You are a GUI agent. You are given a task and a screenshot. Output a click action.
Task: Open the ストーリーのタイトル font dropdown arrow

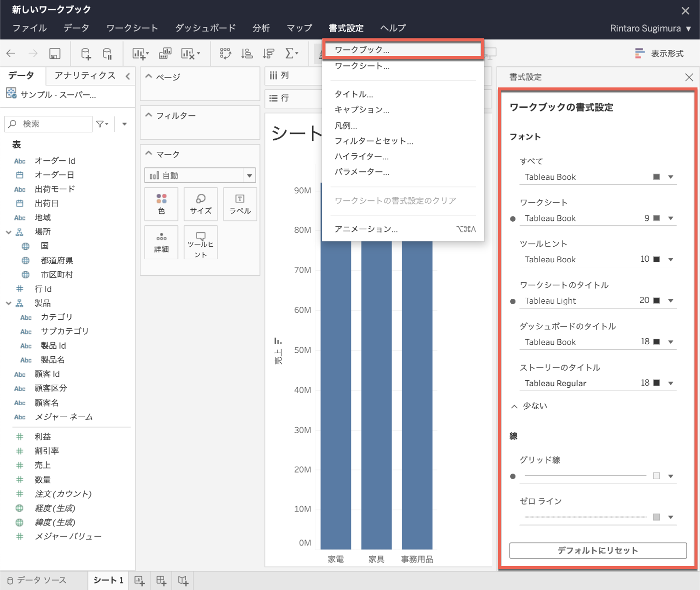tap(670, 383)
